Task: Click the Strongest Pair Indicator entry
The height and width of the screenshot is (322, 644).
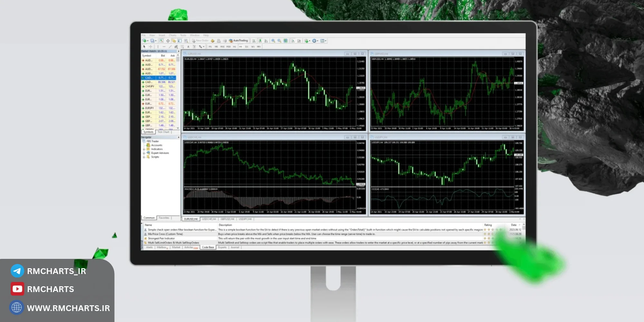Action: (x=161, y=238)
